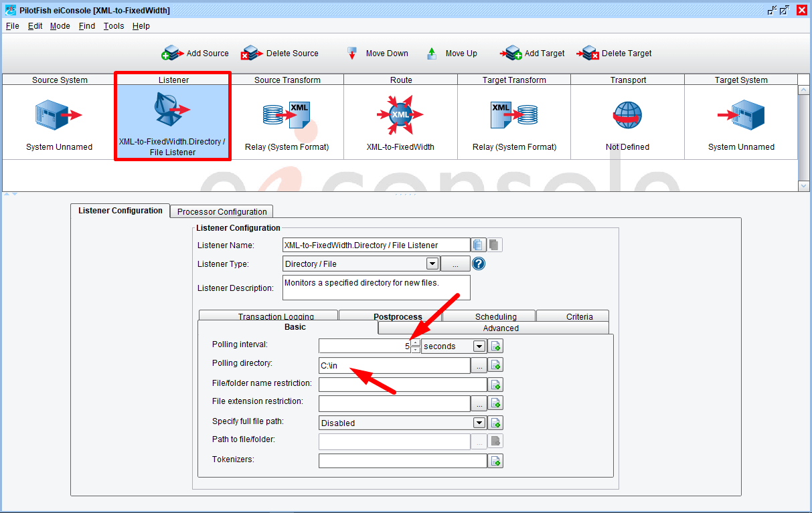This screenshot has height=513, width=812.
Task: Click the Add Target toolbar icon
Action: 511,54
